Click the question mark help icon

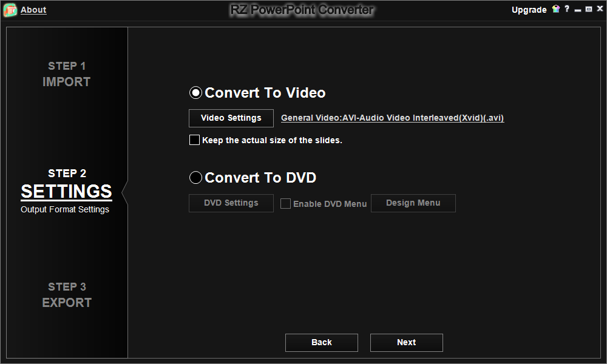566,9
